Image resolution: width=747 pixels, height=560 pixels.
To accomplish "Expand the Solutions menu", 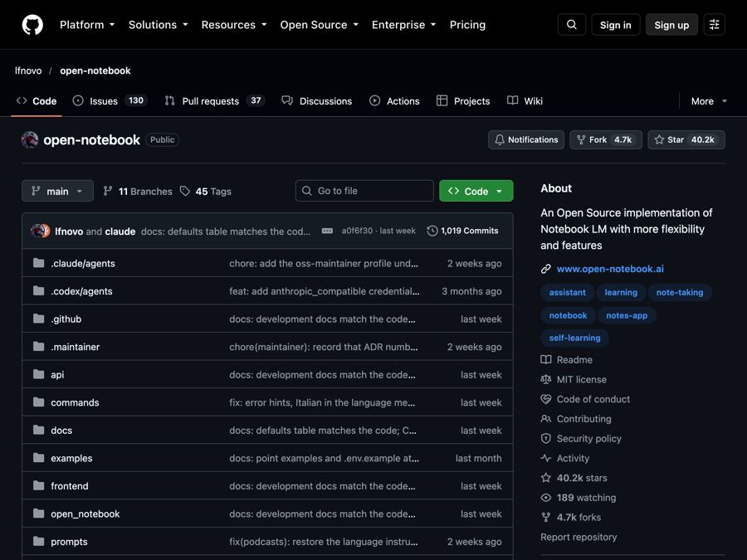I will 159,25.
